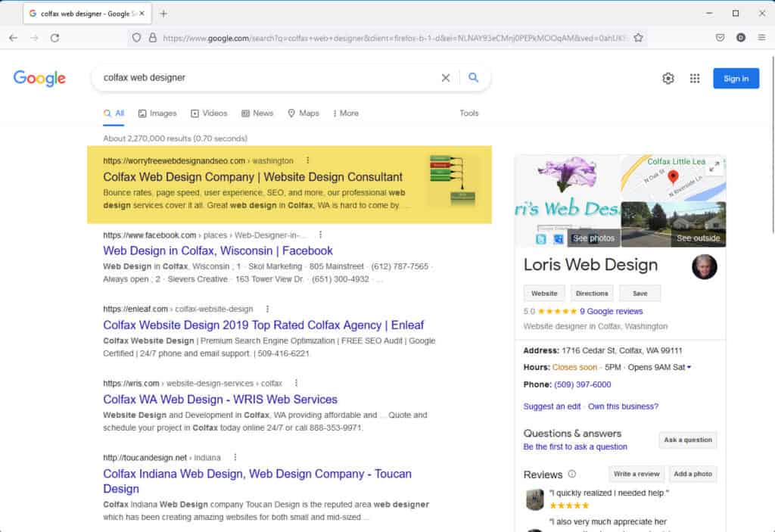
Task: Open options menu for the enleaf.com result
Action: point(267,309)
